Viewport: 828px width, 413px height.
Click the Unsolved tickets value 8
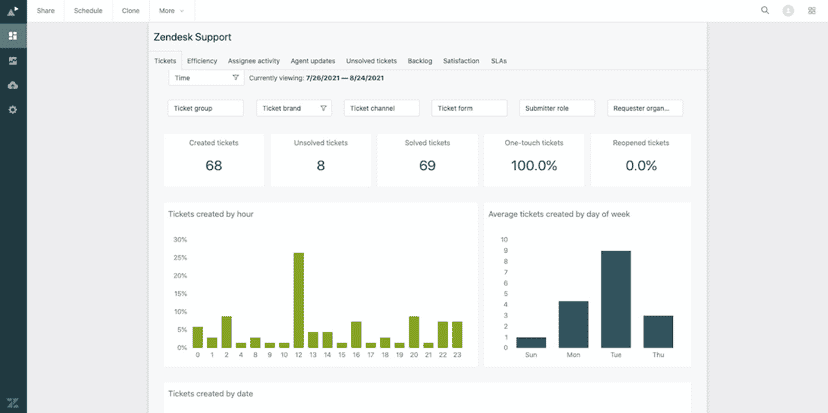tap(321, 166)
